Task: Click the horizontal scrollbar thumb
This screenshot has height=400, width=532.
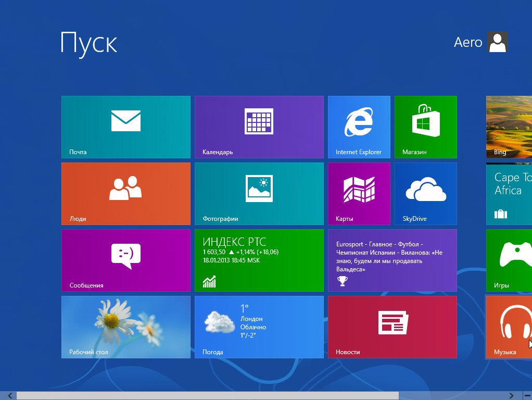Action: click(208, 396)
